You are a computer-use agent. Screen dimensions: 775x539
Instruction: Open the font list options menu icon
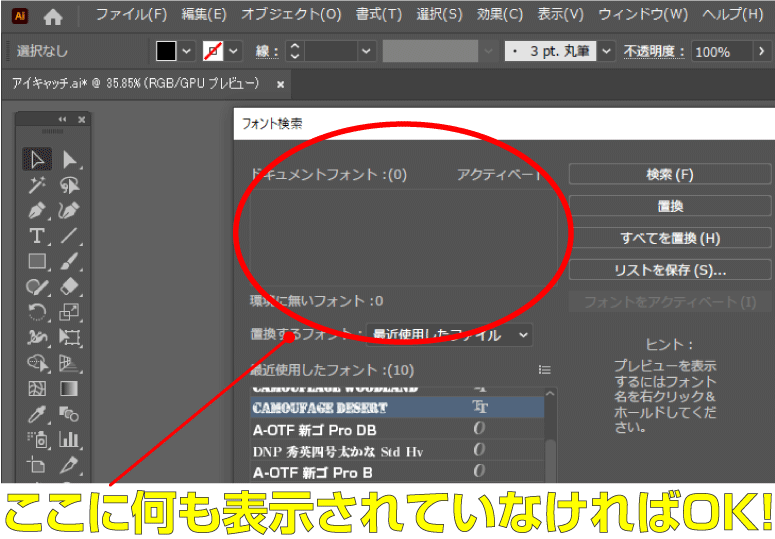[545, 369]
